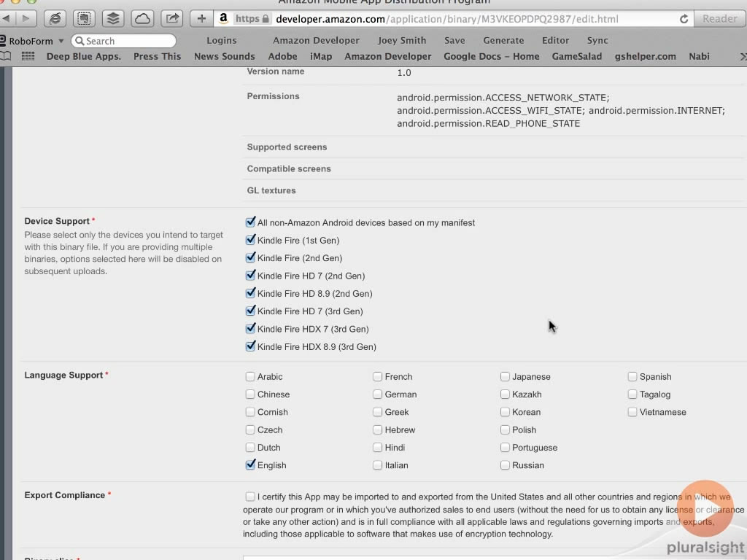Check the Czech language box
The height and width of the screenshot is (560, 747).
[x=250, y=430]
